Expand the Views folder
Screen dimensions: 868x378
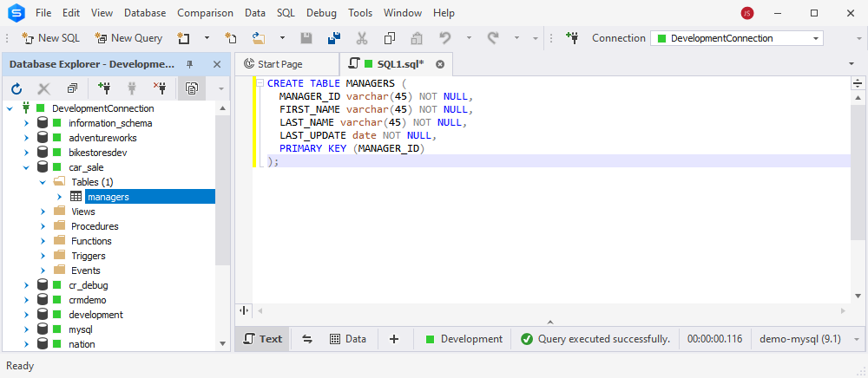(43, 212)
